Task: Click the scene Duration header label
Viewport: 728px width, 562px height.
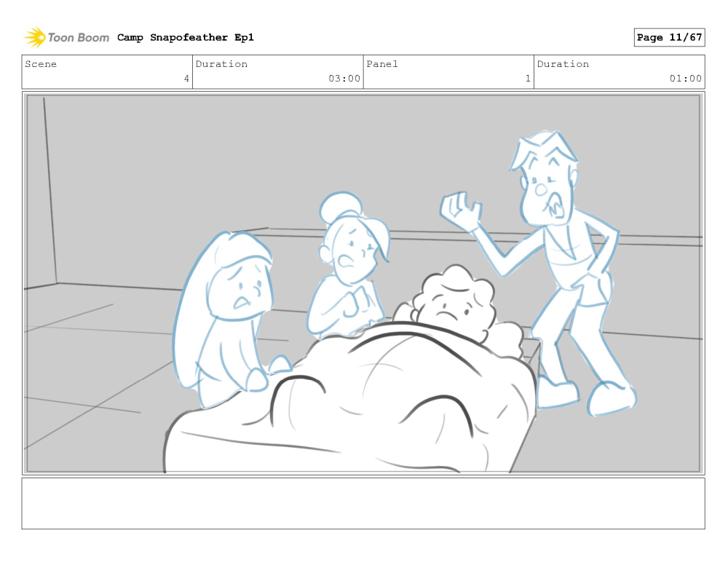Action: tap(221, 64)
